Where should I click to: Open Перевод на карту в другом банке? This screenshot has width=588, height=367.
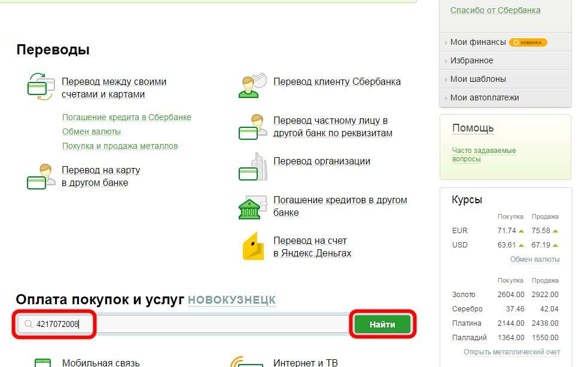tap(101, 176)
